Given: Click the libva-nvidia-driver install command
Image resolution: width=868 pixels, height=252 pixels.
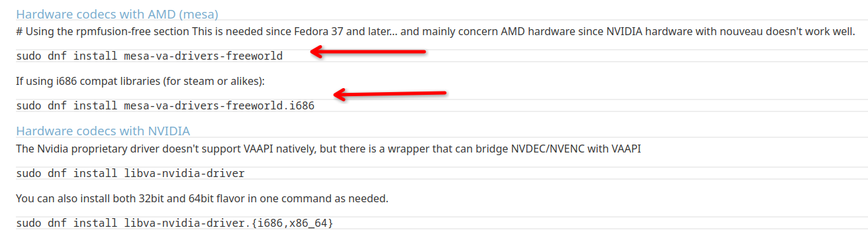Looking at the screenshot, I should [x=130, y=174].
